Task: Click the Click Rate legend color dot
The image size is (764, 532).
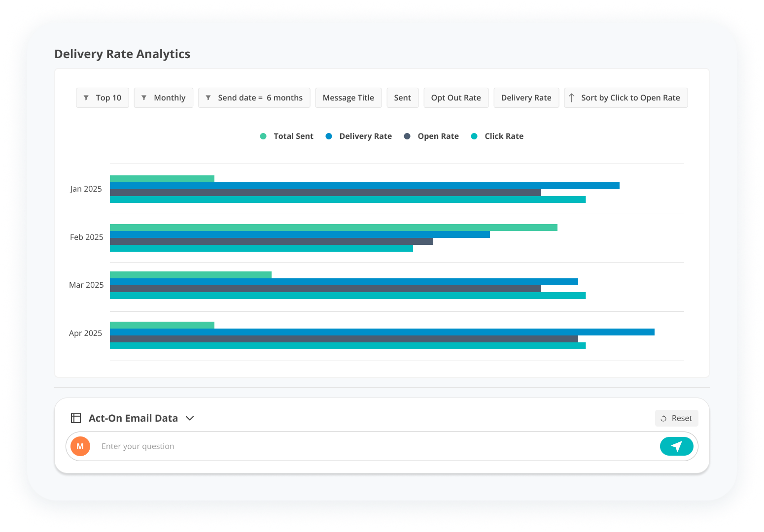Action: [x=474, y=136]
